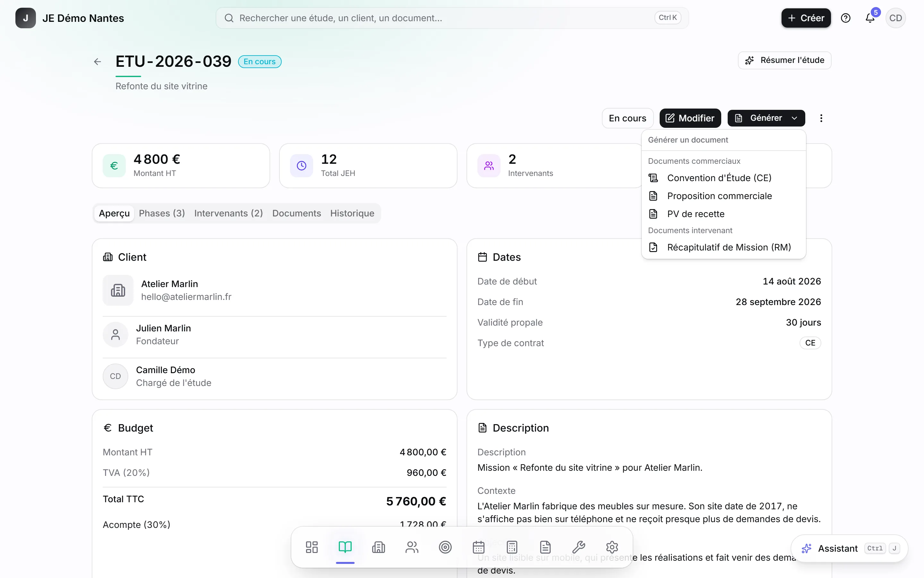The height and width of the screenshot is (578, 924).
Task: Click the Camille Démo name
Action: 166,370
